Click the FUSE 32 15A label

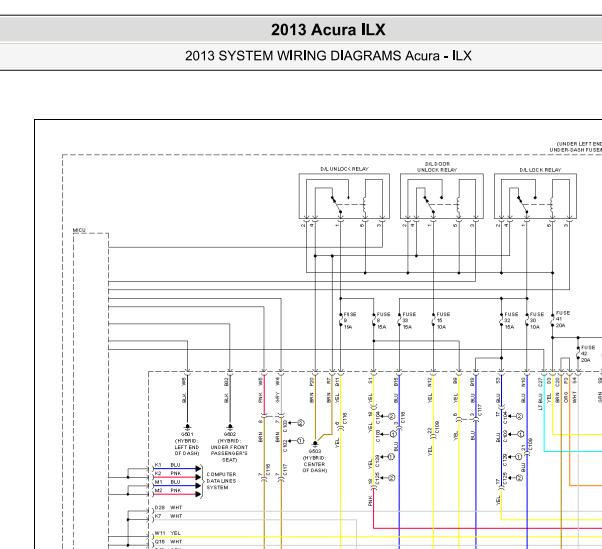pos(511,321)
